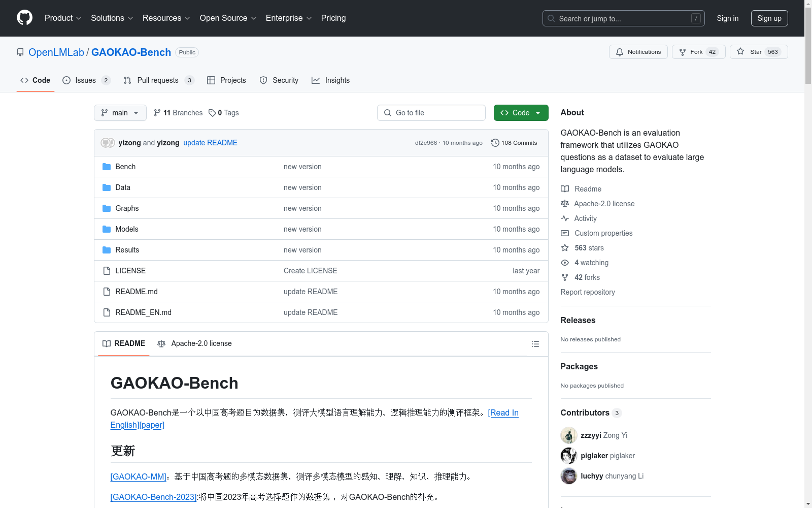Click the Star icon
This screenshot has height=508, width=812.
pos(740,52)
